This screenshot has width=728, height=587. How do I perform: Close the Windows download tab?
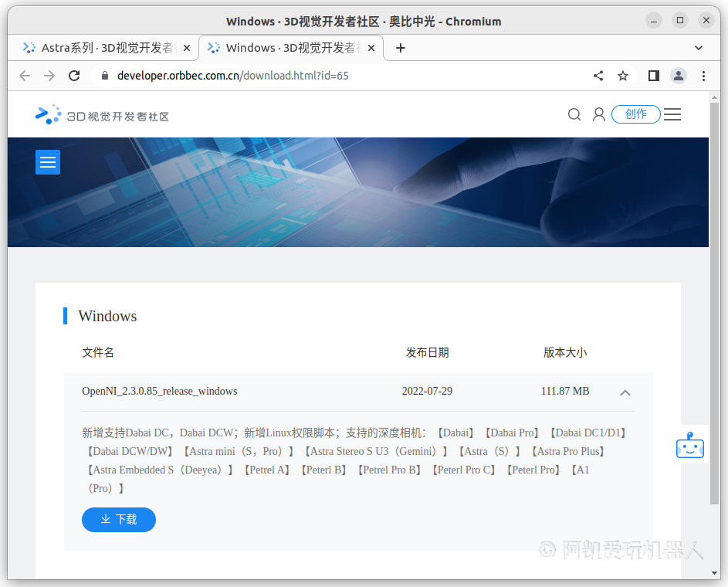point(371,48)
